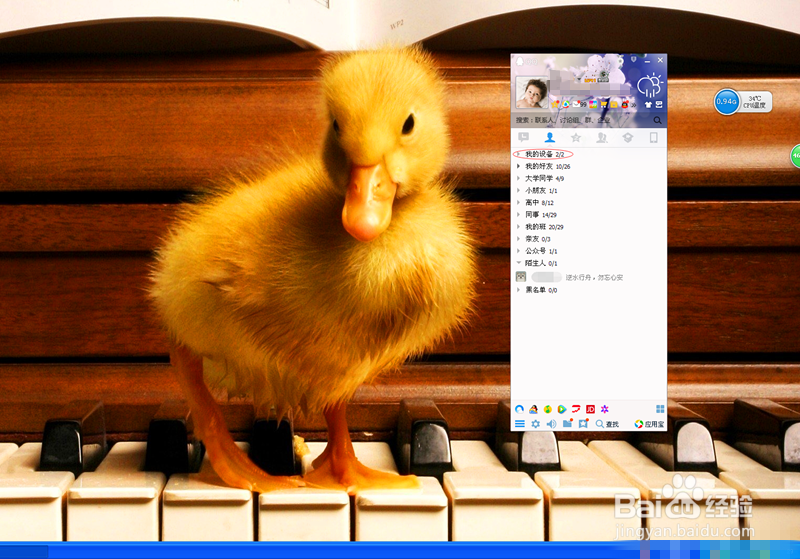
Task: Click the 34°C CPU temperature widget
Action: coord(755,101)
